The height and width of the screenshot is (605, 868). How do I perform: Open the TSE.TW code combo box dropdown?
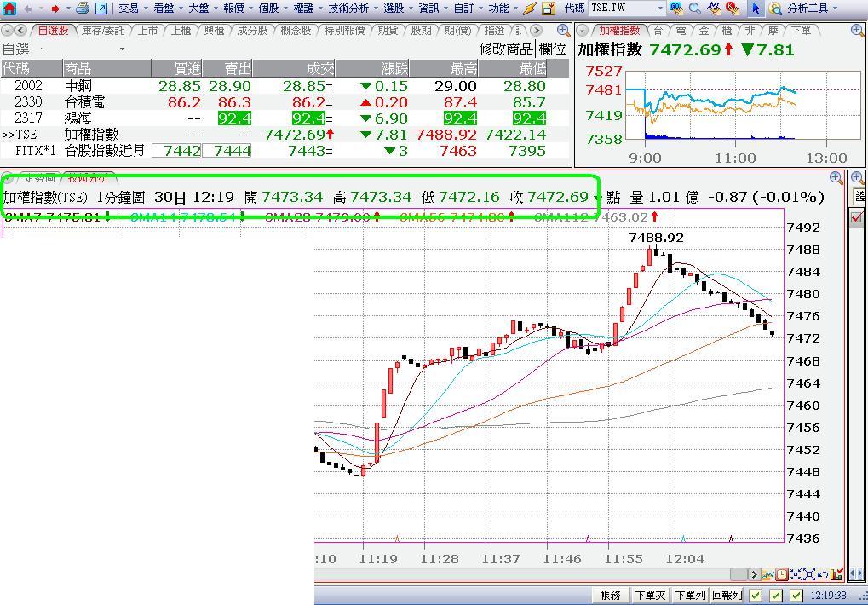(660, 9)
